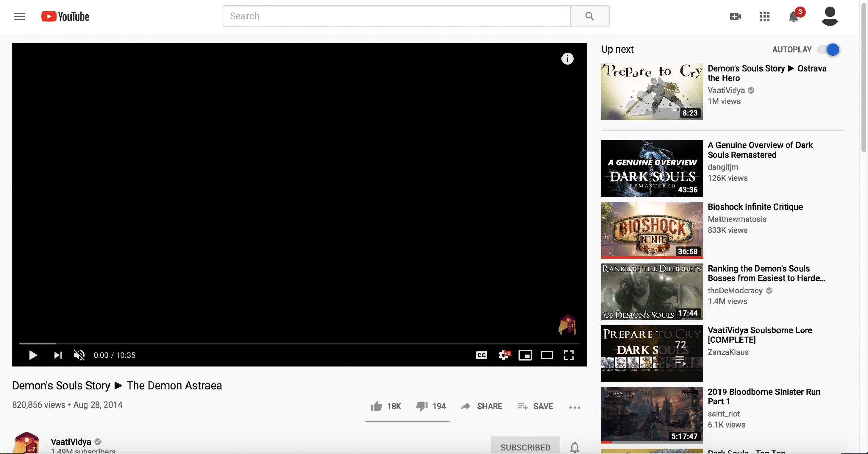Click theDeModcracy channel name
Screen dimensions: 868x454
[x=735, y=290]
